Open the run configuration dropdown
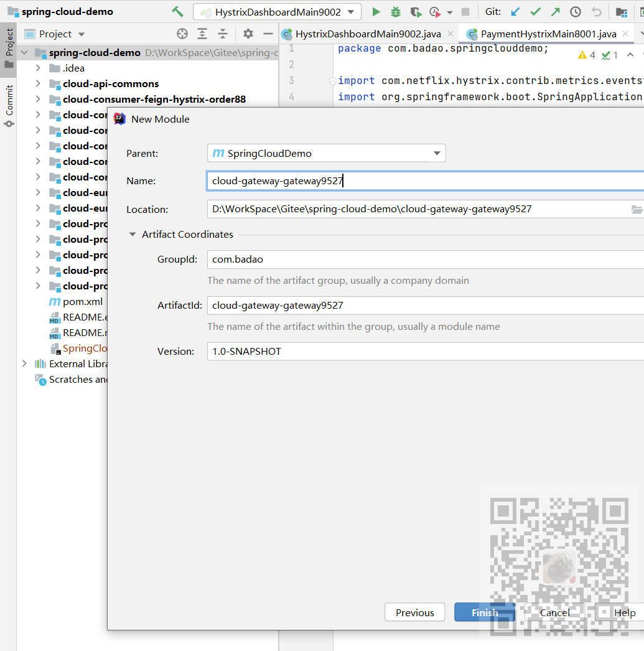This screenshot has height=651, width=644. (277, 12)
